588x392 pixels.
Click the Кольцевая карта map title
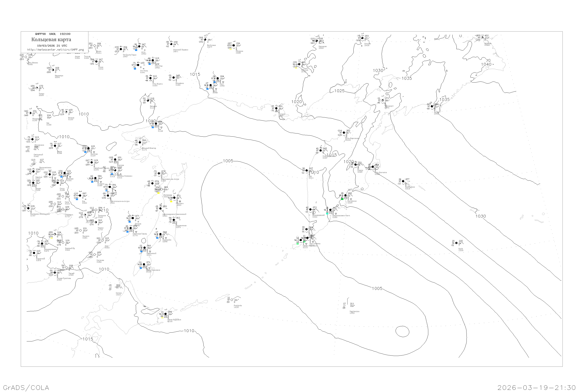click(51, 40)
